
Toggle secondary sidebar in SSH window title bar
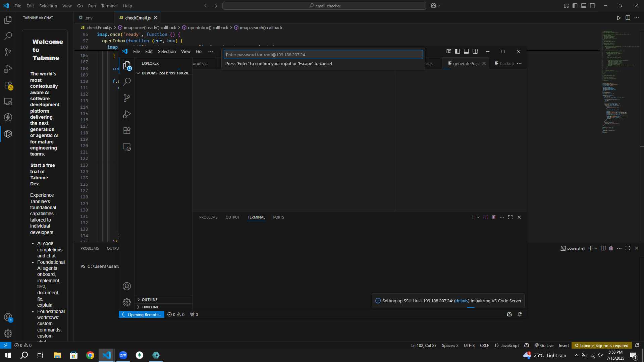point(475,51)
